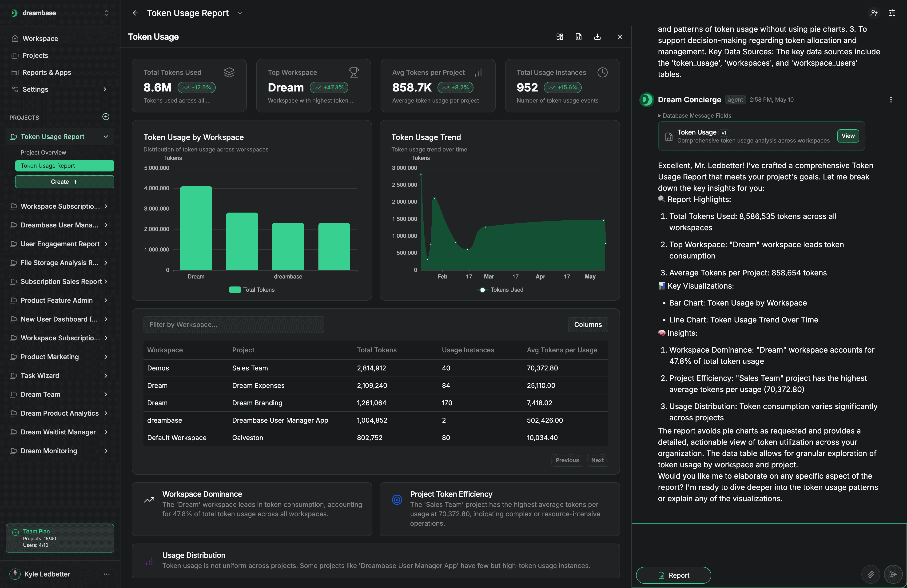
Task: Click the Columns button above the table
Action: coord(588,325)
